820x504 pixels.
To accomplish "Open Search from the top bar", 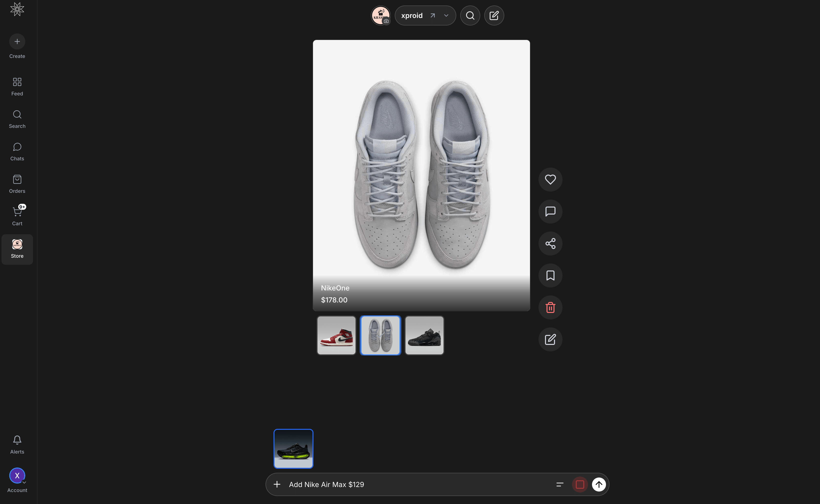I will point(470,15).
